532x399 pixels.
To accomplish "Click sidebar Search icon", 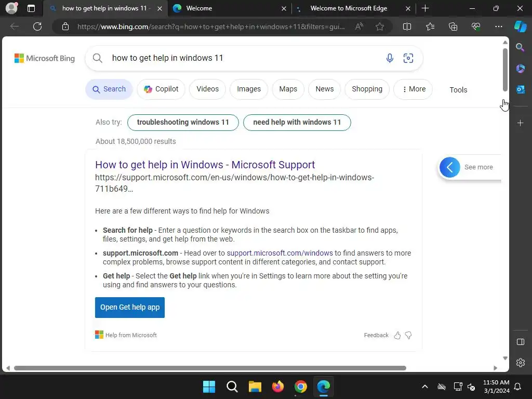I will point(520,47).
